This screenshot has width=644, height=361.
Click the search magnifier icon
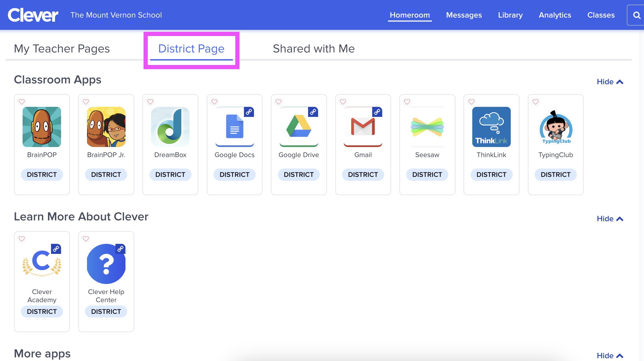coord(636,15)
